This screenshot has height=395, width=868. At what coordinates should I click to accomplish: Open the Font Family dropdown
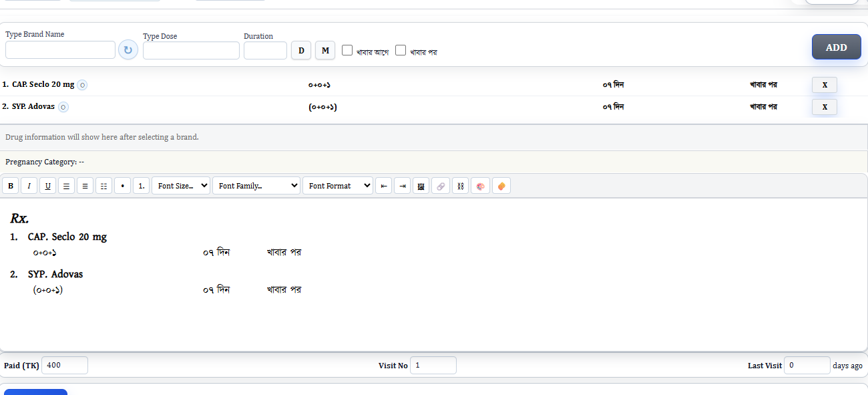pyautogui.click(x=256, y=186)
